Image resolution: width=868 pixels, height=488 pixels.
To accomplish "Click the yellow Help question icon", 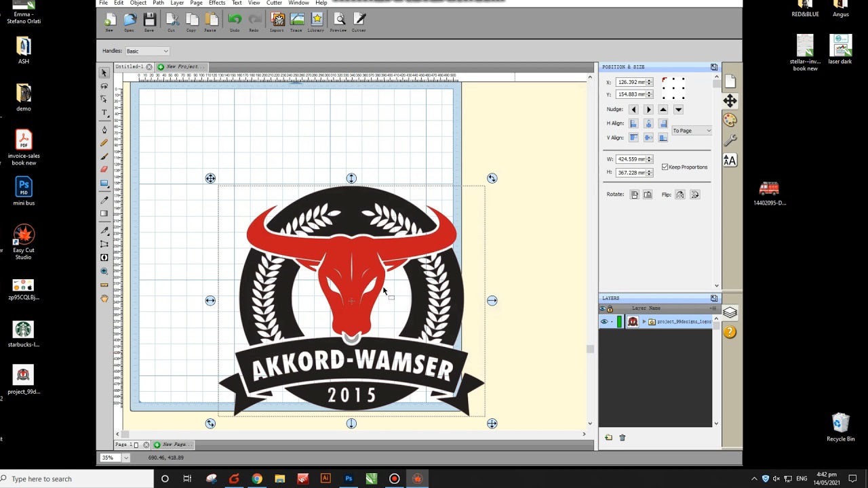I will tap(730, 332).
